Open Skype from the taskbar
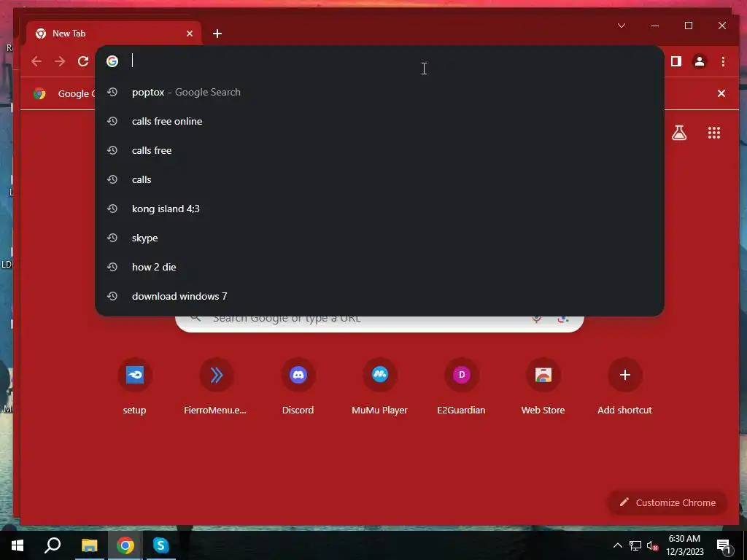Screen dimensions: 747x560 [x=161, y=545]
